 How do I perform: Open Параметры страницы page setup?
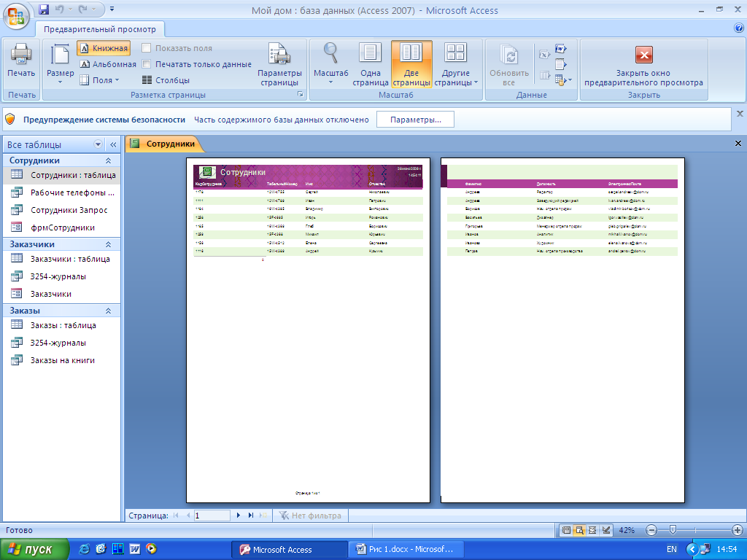(279, 64)
